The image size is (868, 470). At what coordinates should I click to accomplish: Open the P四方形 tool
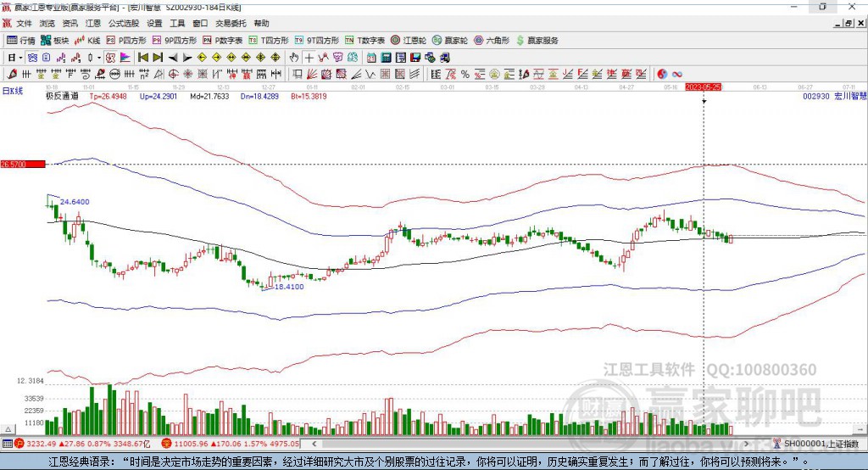click(x=125, y=41)
